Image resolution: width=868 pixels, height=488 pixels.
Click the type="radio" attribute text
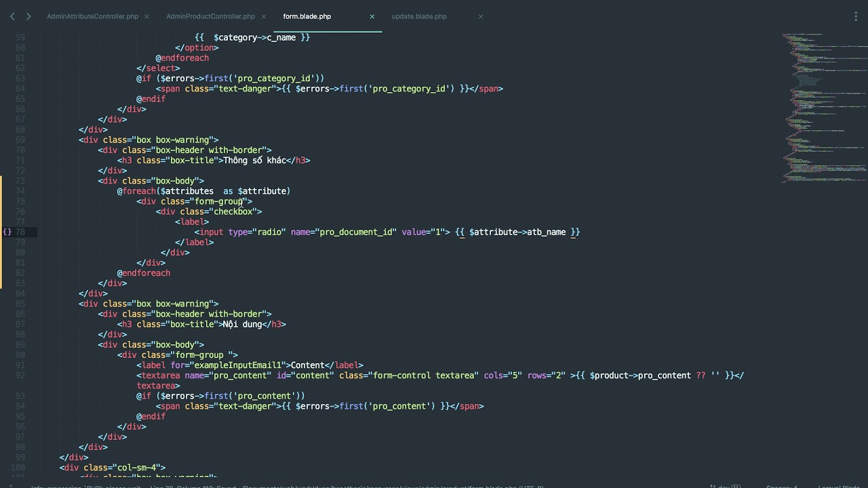257,232
